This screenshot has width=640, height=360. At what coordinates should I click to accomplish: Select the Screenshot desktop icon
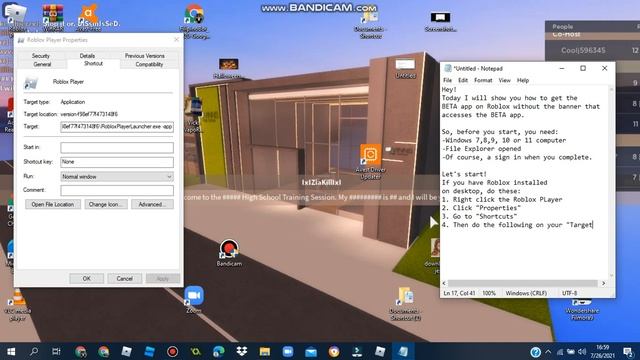coord(440,22)
